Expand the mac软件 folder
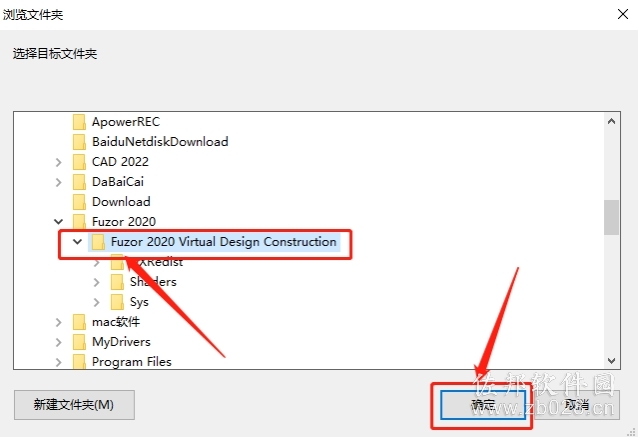This screenshot has height=437, width=638. point(59,322)
